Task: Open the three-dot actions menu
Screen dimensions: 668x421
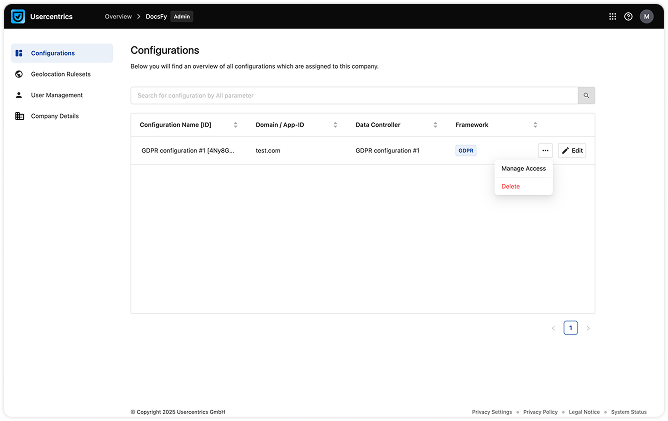Action: (544, 150)
